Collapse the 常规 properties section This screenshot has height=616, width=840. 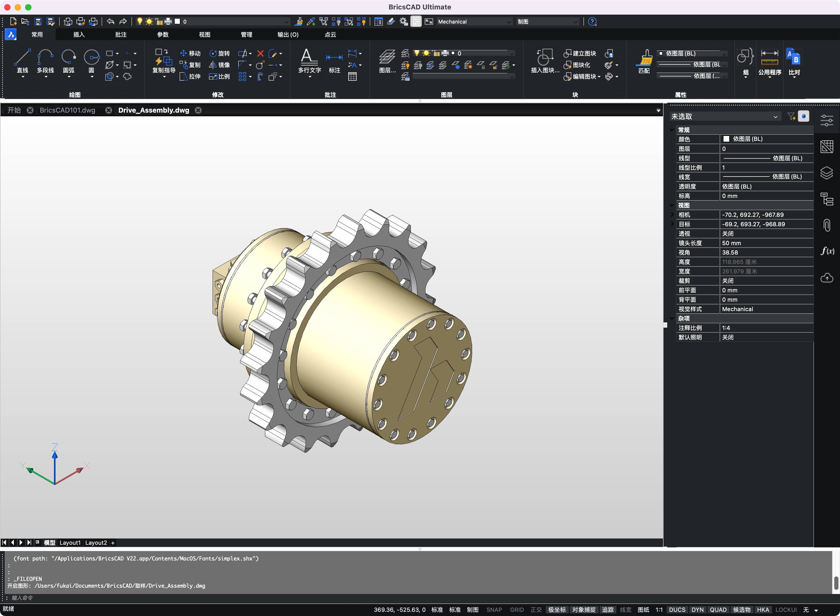672,130
